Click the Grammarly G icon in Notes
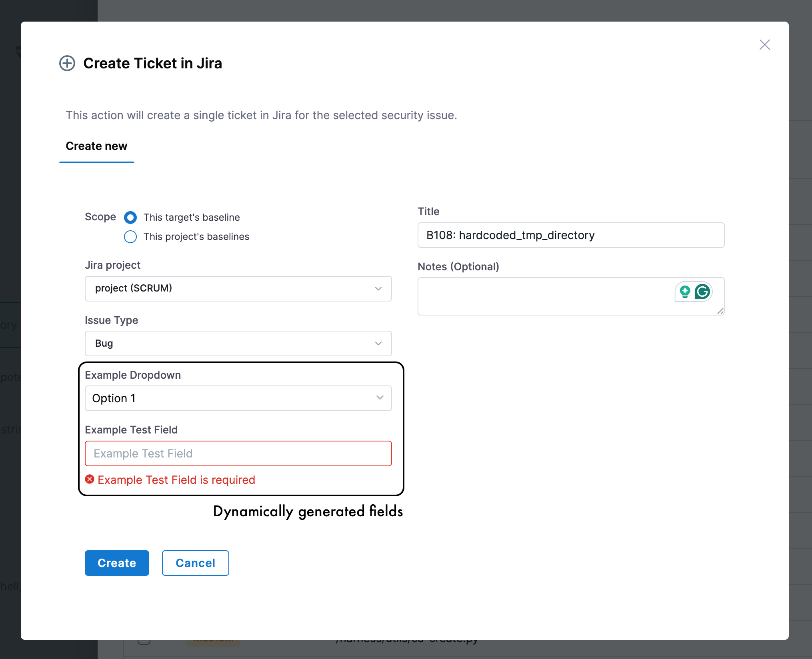The width and height of the screenshot is (812, 659). (x=702, y=292)
